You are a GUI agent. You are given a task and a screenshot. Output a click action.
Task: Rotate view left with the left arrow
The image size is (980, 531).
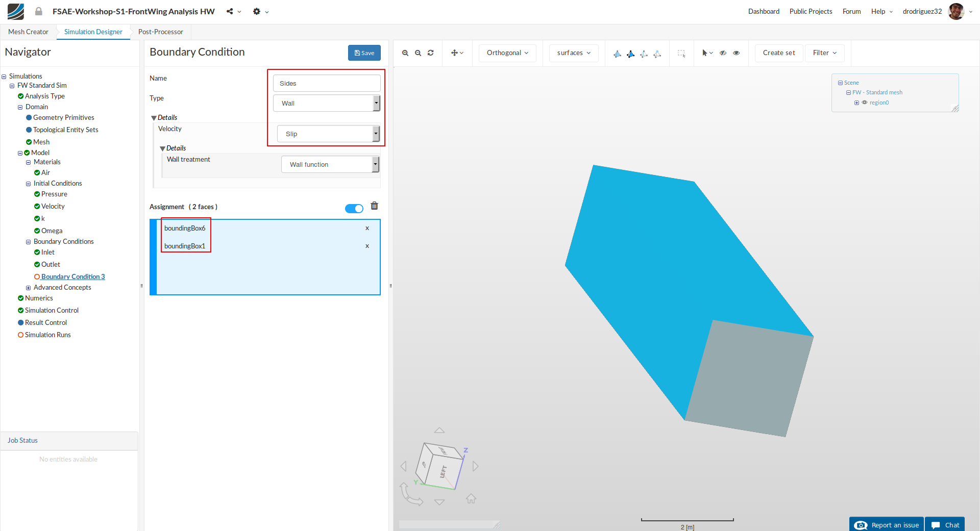pyautogui.click(x=404, y=466)
